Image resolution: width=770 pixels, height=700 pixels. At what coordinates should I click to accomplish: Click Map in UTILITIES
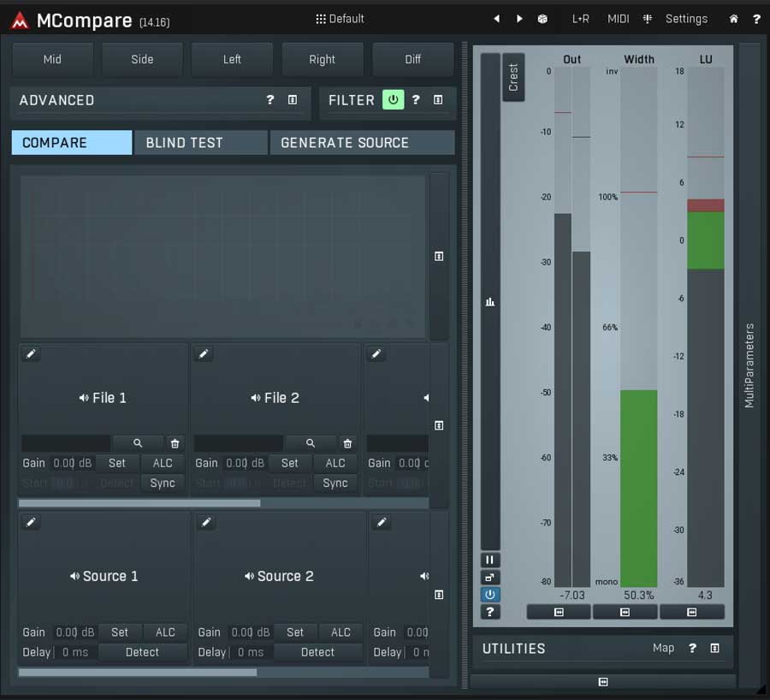663,648
